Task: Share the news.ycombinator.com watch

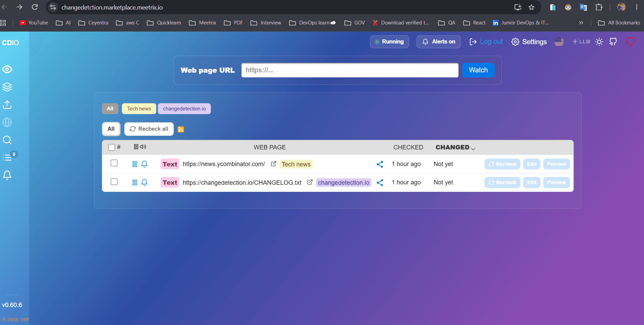Action: click(380, 164)
